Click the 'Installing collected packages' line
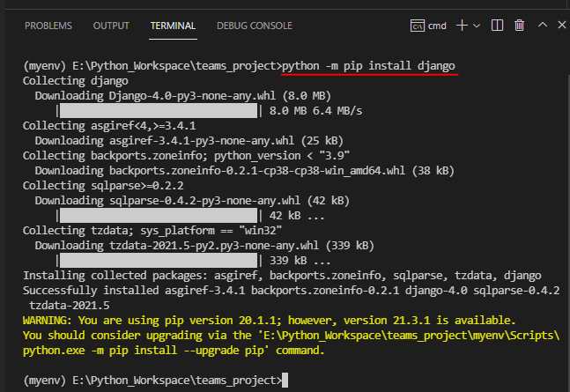570x392 pixels. [282, 275]
